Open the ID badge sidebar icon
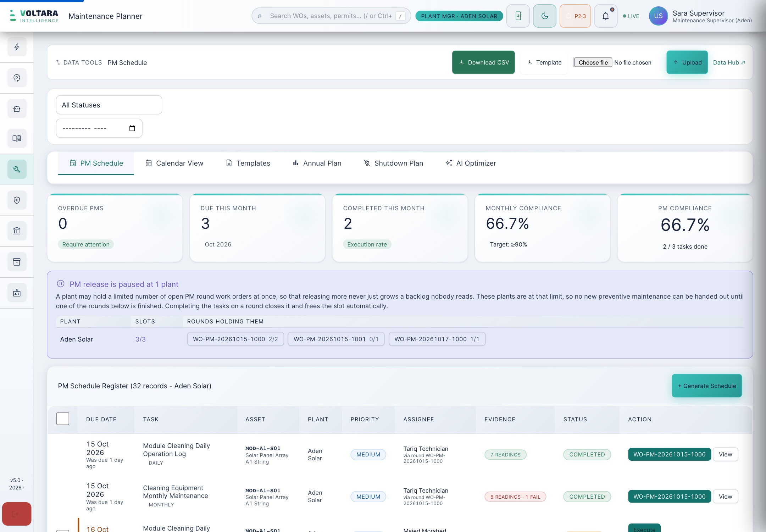Screen dimensions: 766x532 [17, 293]
